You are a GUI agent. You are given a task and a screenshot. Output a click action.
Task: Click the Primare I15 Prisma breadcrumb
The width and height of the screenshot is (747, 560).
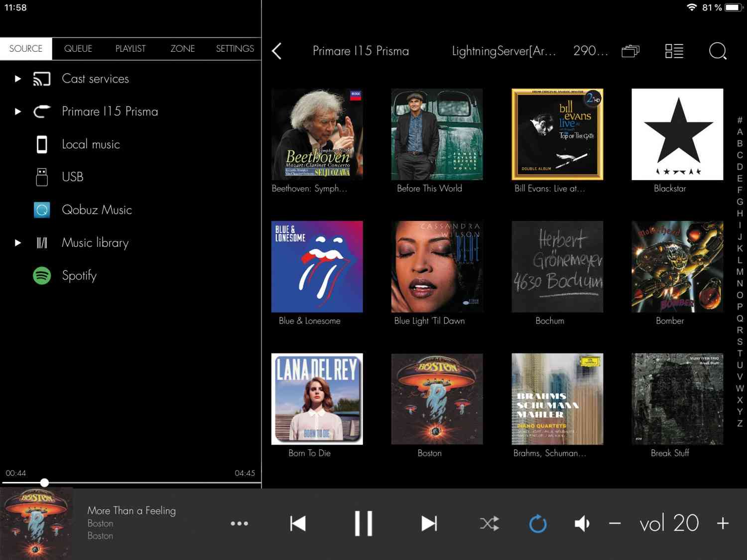361,51
